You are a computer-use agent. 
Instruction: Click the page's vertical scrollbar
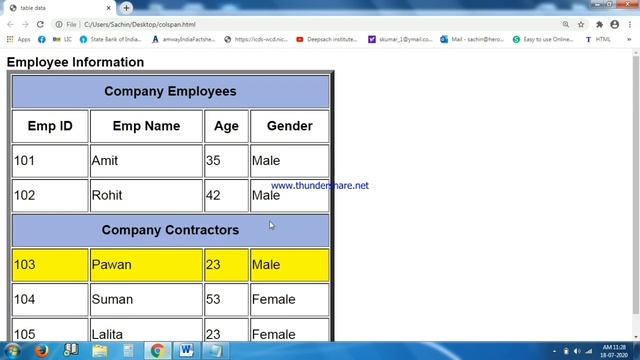[636, 185]
